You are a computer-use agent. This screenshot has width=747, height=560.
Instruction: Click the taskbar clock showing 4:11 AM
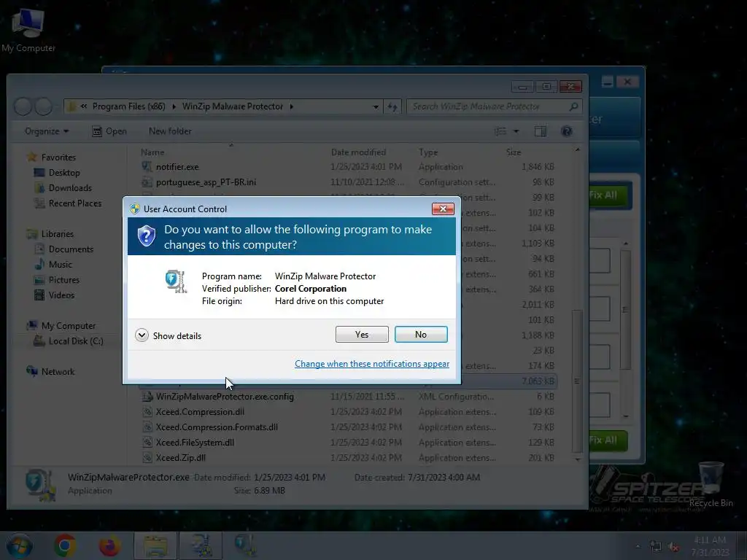point(710,545)
